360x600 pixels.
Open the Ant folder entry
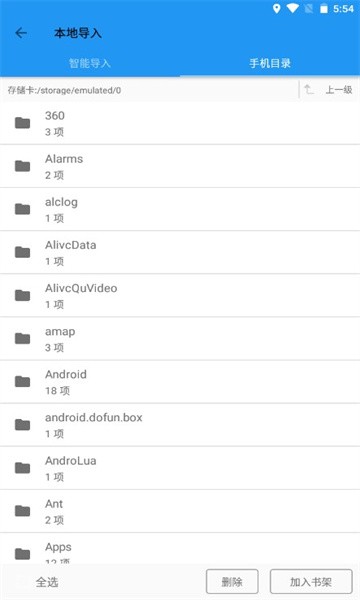(x=180, y=511)
